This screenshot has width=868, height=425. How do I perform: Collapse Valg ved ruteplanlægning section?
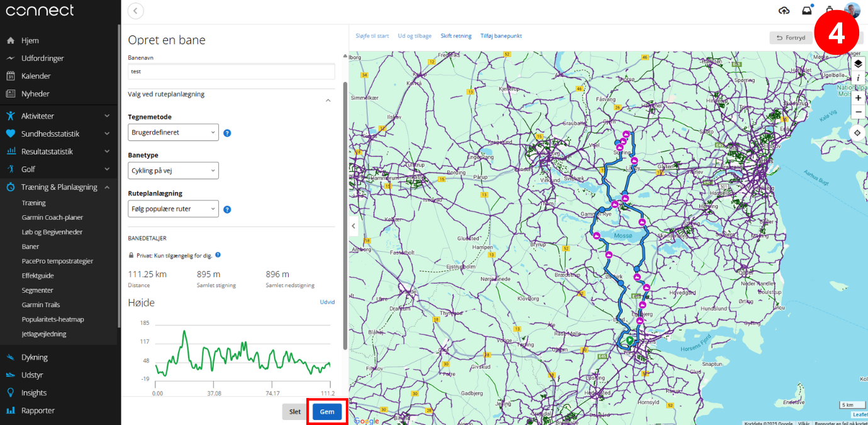click(328, 100)
